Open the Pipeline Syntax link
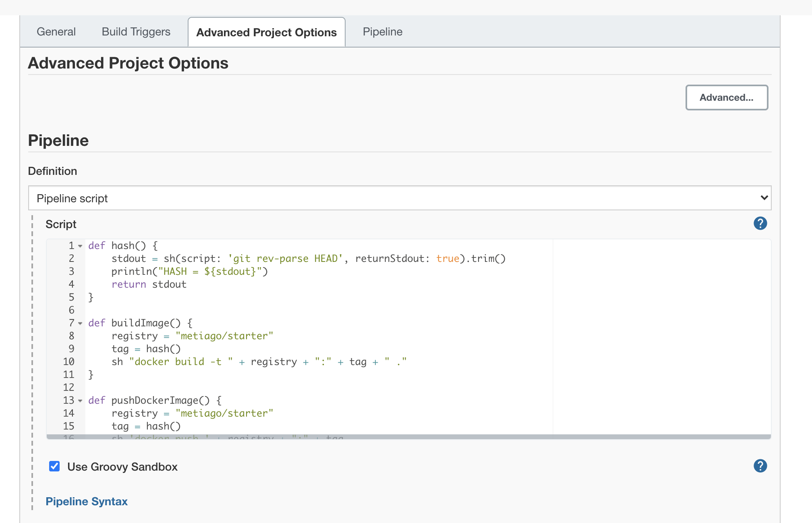This screenshot has height=523, width=812. pos(87,501)
